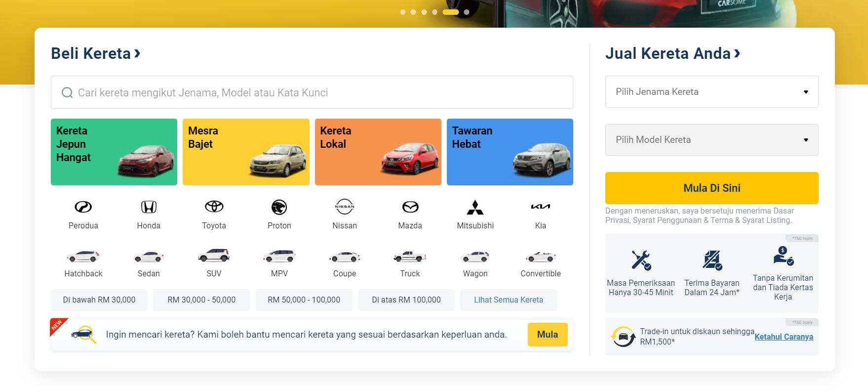Filter by Di bawah RM 30,000
Image resolution: width=868 pixels, height=391 pixels.
click(99, 300)
